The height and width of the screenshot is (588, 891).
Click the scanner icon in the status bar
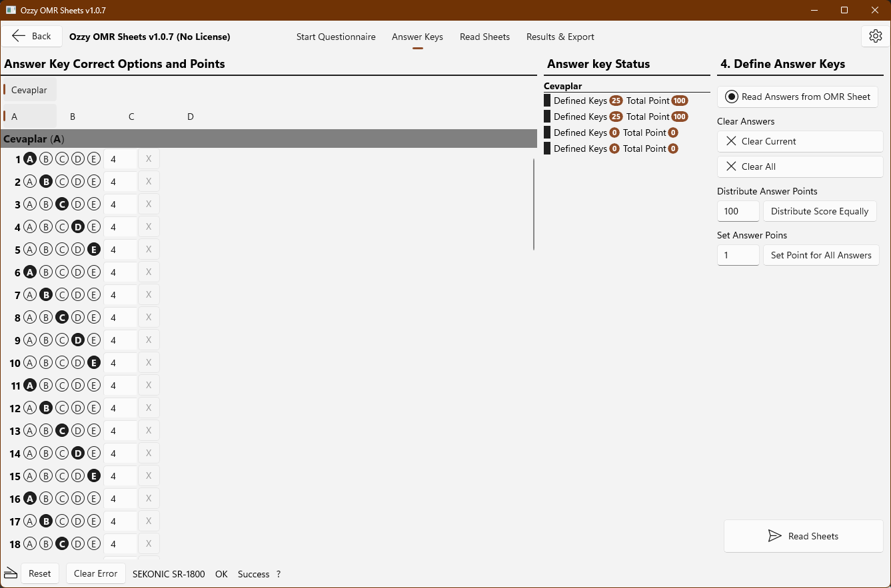[10, 573]
